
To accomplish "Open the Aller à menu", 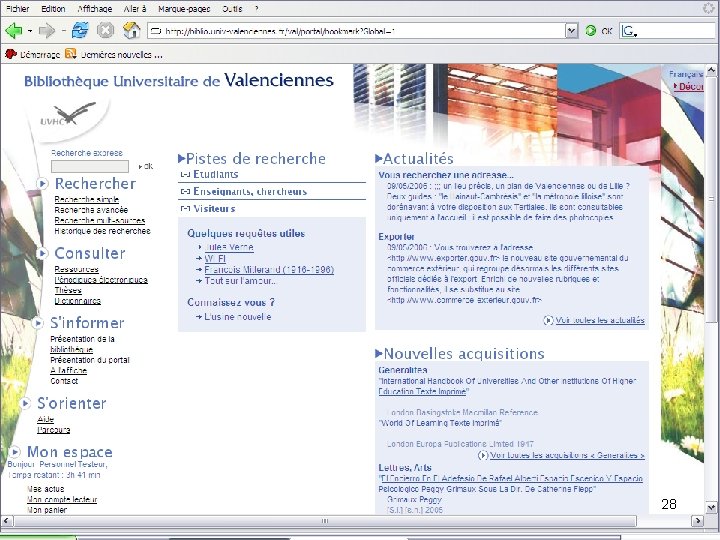I will click(x=135, y=9).
